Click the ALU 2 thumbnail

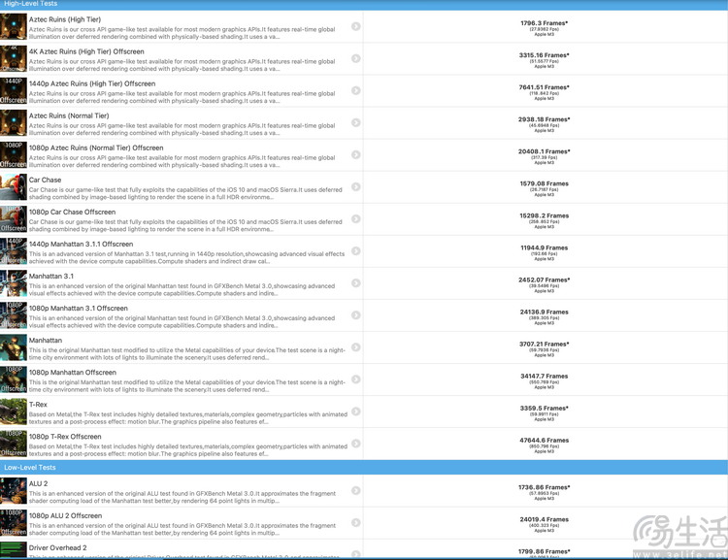coord(14,490)
